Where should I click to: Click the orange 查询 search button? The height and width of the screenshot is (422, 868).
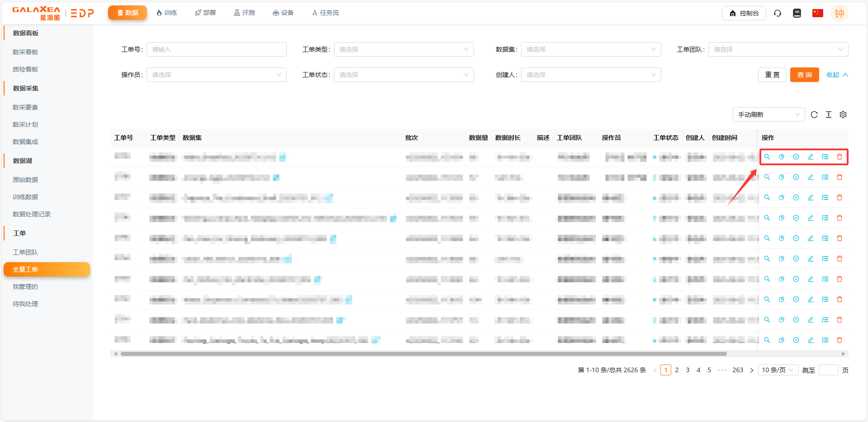[x=804, y=75]
